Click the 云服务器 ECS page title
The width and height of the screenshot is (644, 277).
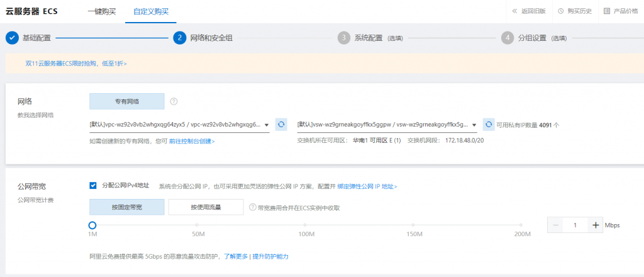[x=31, y=11]
